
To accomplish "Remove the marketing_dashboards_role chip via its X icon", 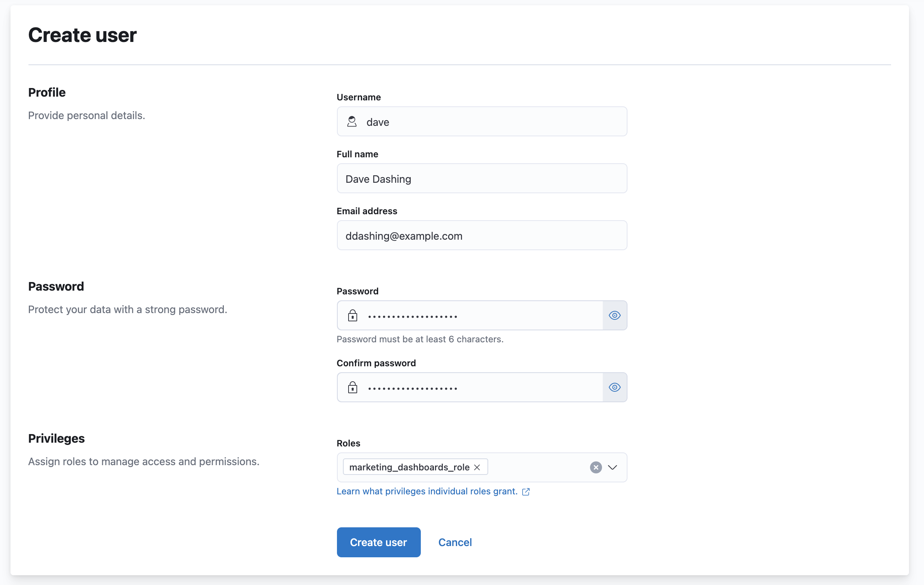I will tap(477, 467).
